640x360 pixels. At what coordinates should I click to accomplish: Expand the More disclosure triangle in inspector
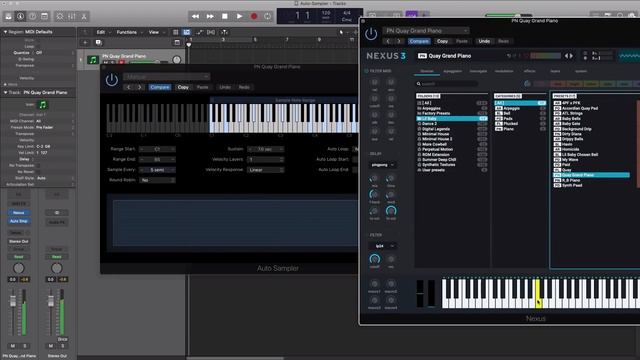pos(5,84)
